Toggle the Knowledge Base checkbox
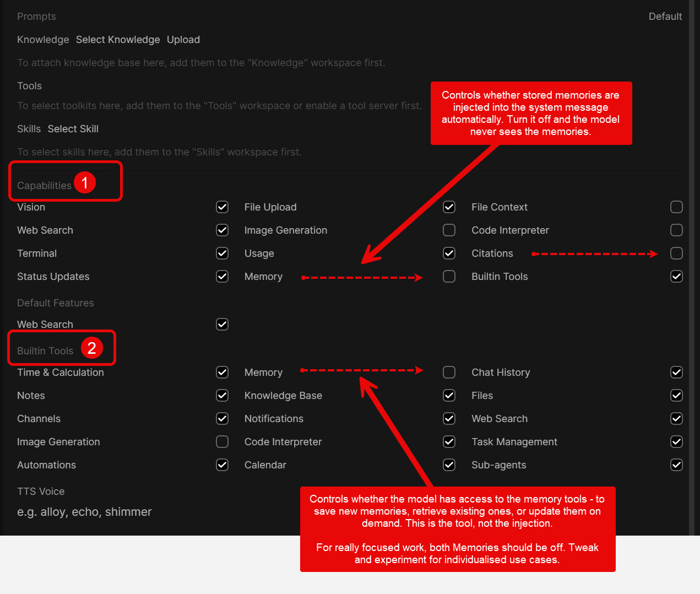Screen dimensions: 700x594 pos(449,396)
